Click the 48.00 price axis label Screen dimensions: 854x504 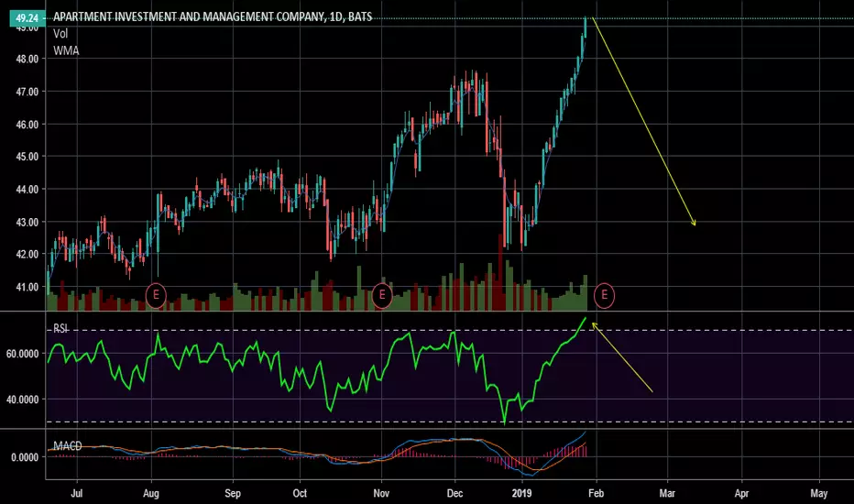(x=27, y=59)
